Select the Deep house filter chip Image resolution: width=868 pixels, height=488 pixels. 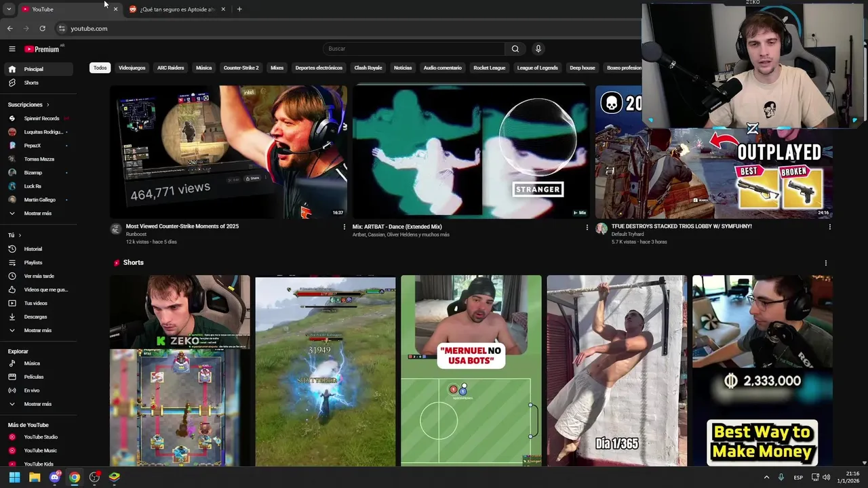583,68
